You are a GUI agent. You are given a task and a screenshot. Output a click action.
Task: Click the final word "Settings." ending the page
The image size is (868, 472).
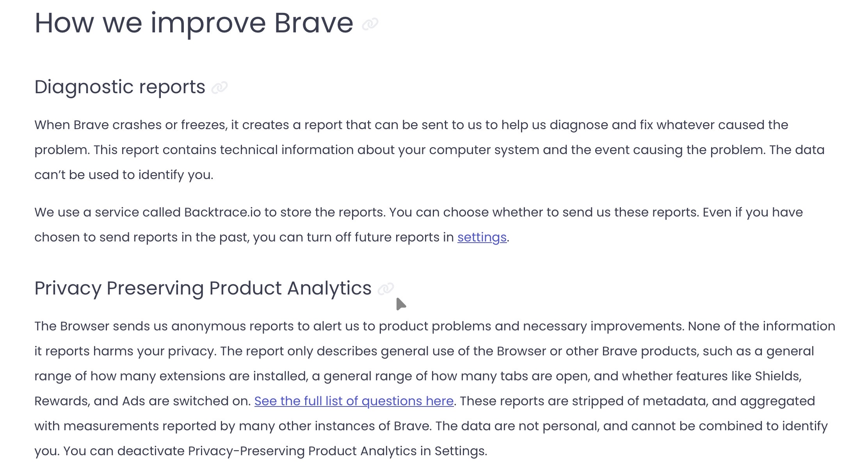(x=461, y=451)
